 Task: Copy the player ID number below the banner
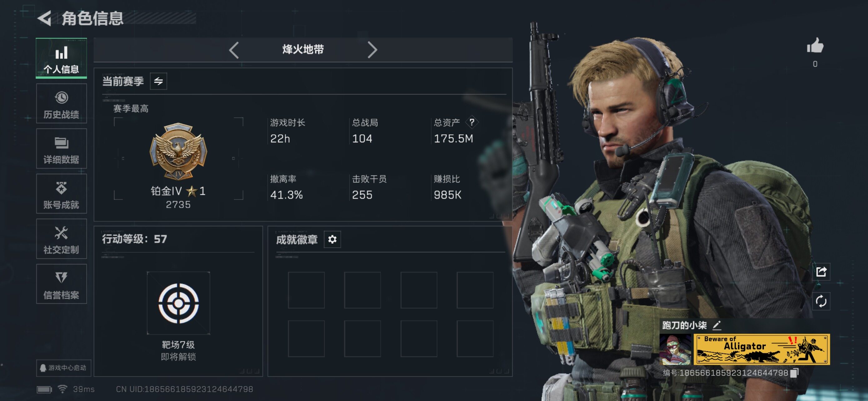(x=795, y=373)
